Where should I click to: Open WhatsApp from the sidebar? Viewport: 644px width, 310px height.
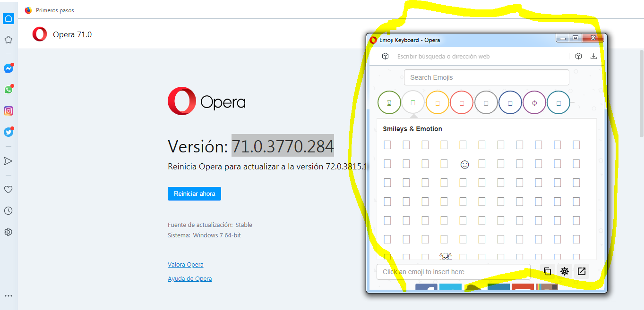[x=9, y=89]
